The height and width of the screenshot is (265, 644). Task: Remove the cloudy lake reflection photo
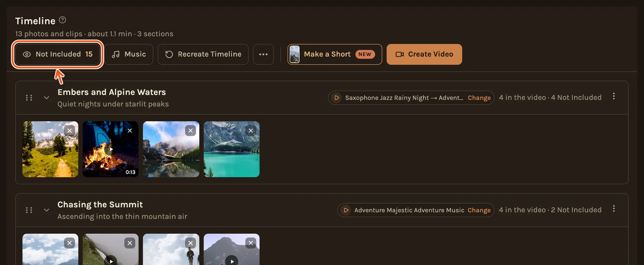point(191,130)
